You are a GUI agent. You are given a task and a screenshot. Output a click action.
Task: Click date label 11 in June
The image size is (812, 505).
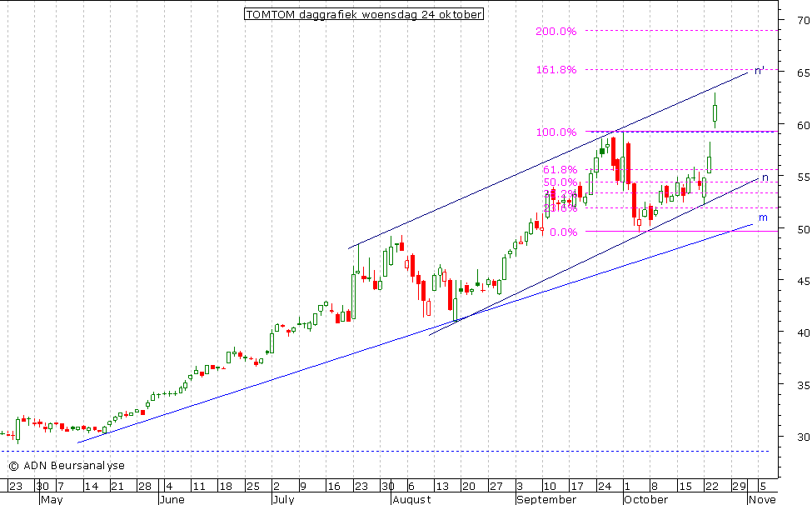pos(198,487)
